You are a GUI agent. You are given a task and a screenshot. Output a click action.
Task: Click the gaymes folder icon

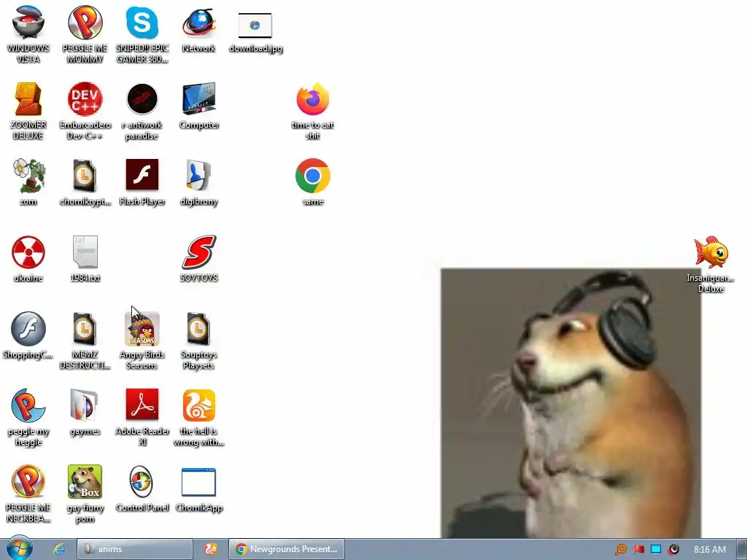85,405
